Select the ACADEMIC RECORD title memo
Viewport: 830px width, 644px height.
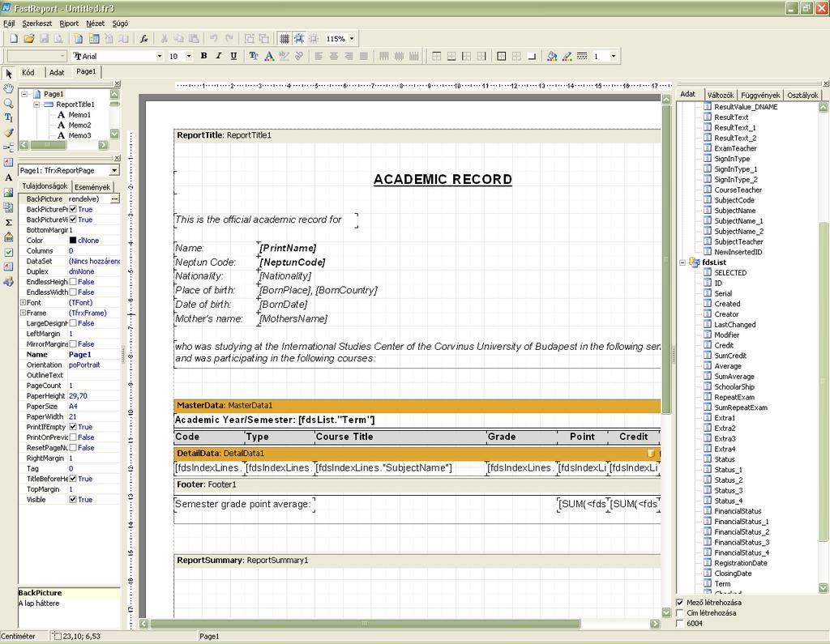[443, 179]
